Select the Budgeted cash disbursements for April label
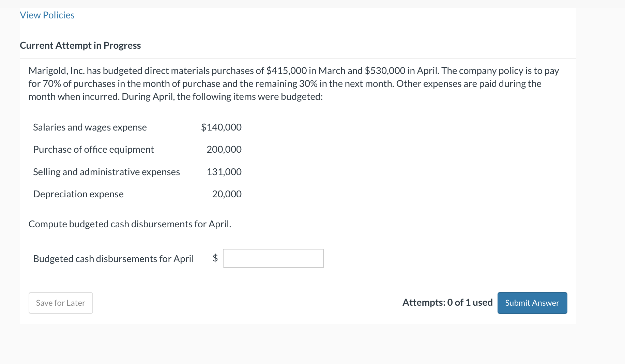 coord(113,258)
